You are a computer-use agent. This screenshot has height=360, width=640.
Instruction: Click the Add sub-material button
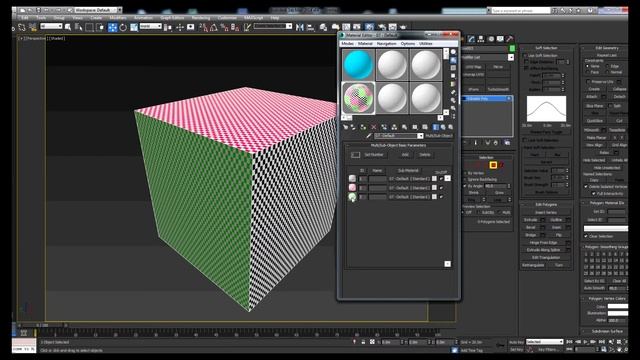click(405, 155)
